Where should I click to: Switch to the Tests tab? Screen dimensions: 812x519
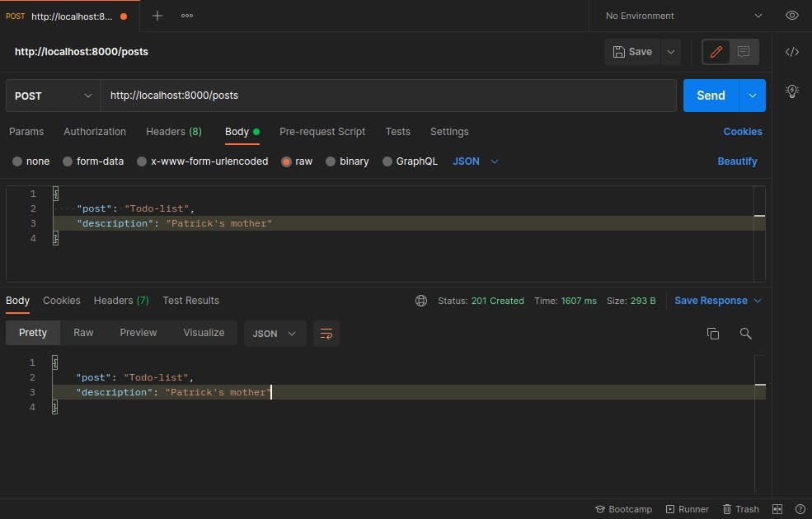coord(397,132)
